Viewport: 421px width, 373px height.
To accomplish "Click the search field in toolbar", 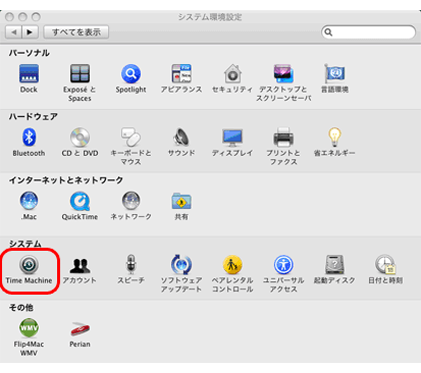I will click(368, 32).
